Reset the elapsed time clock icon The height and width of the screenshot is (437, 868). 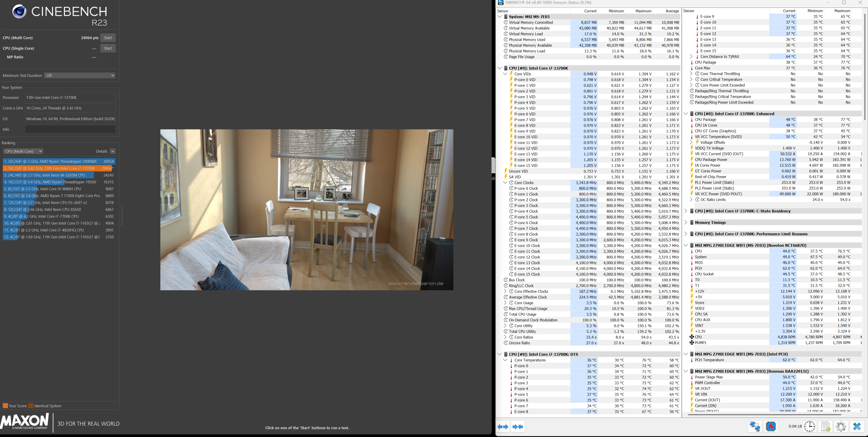point(809,426)
